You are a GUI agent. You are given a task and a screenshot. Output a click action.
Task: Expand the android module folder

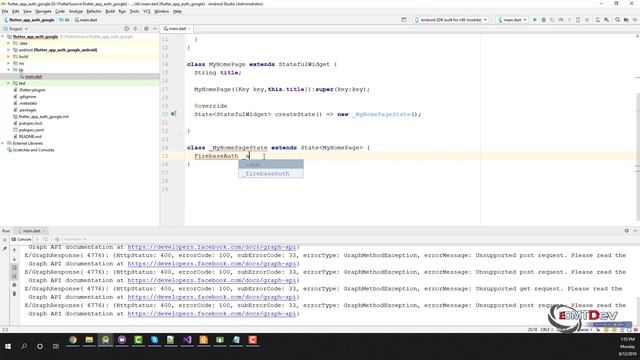(9, 50)
